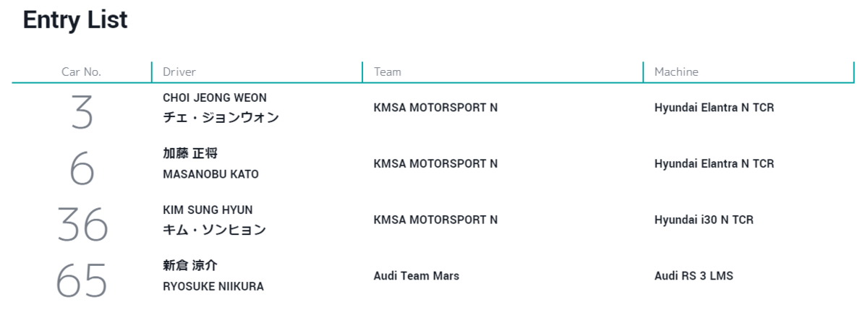The width and height of the screenshot is (868, 310).
Task: Click driver name CHOI JEONG WEON
Action: pos(215,98)
